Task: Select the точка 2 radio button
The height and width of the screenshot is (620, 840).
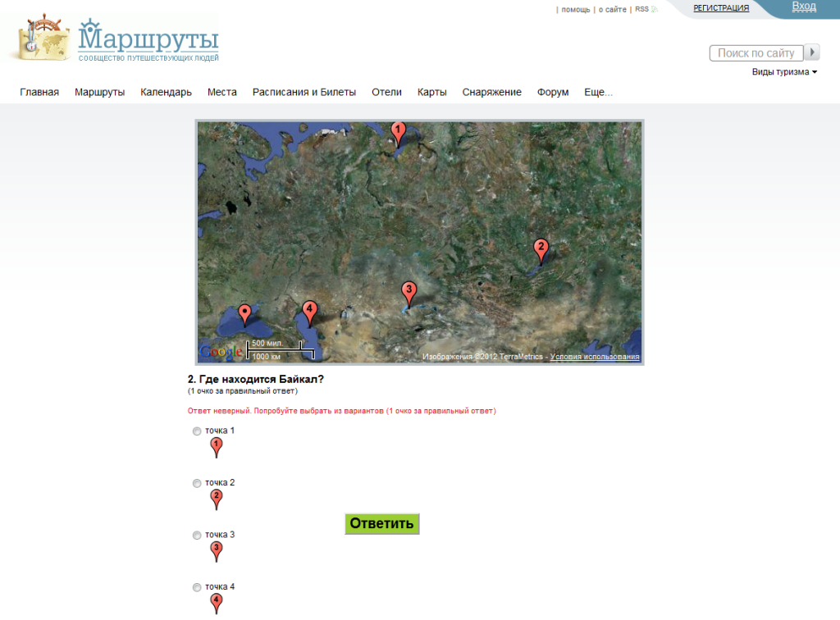Action: point(197,484)
